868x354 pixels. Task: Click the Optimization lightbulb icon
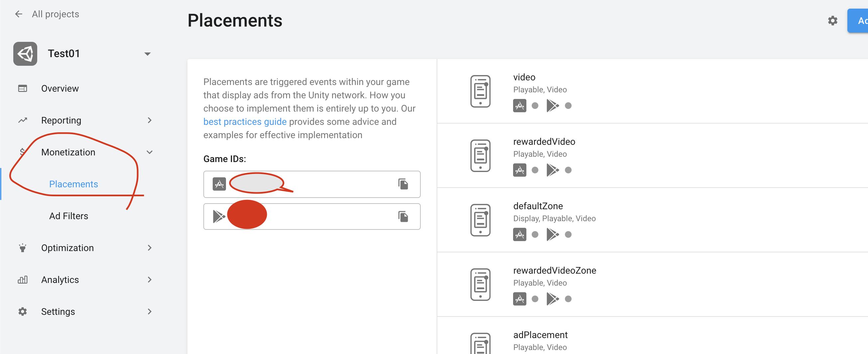tap(23, 248)
